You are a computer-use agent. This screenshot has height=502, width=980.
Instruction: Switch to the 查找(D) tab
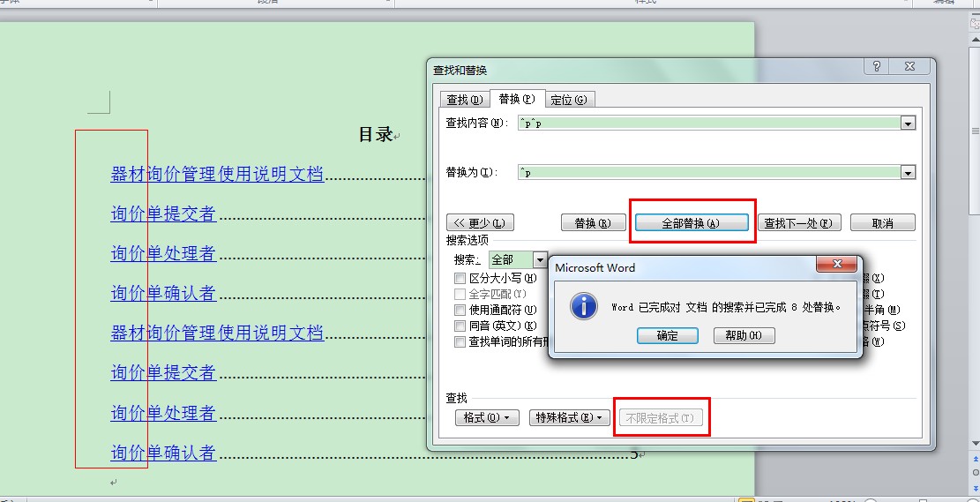pos(465,100)
